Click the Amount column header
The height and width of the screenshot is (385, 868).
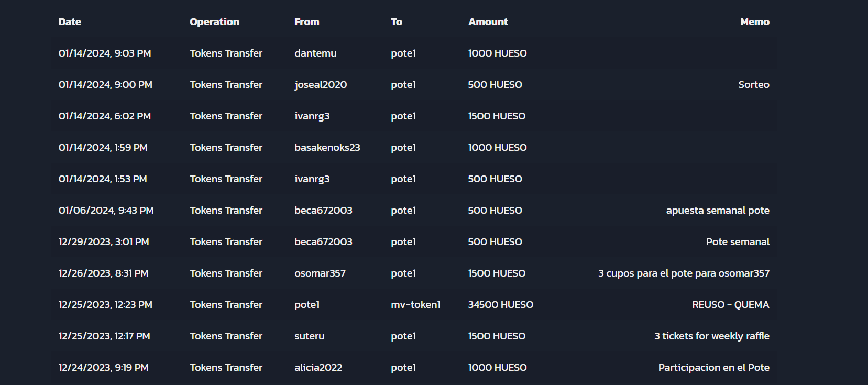tap(488, 22)
